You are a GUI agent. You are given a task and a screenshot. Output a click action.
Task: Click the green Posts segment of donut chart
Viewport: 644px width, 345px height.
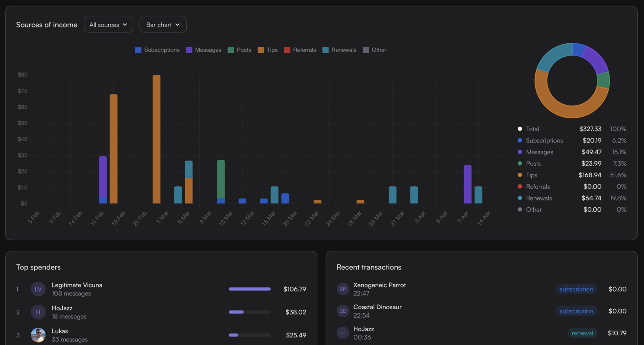[x=603, y=81]
